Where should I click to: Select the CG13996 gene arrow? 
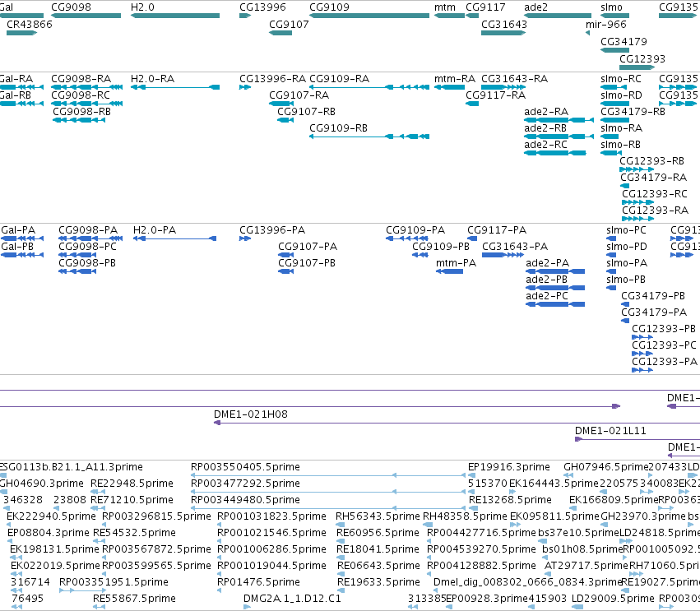tap(245, 16)
